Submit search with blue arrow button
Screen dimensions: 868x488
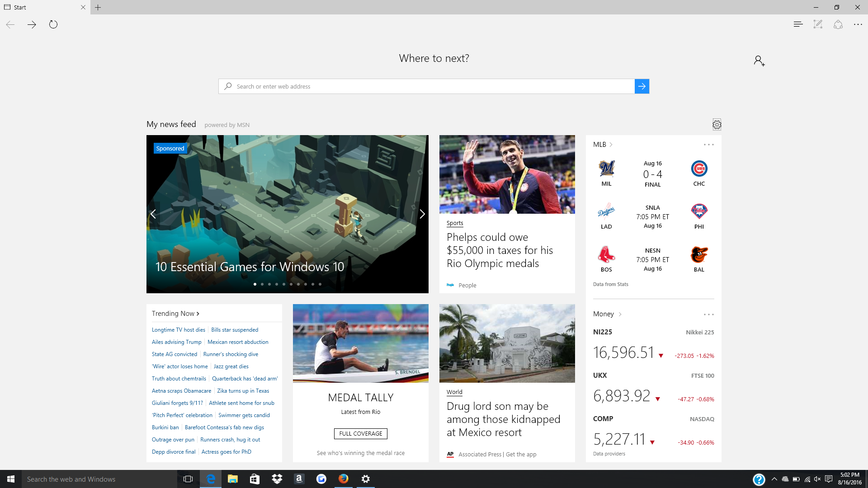click(x=642, y=86)
